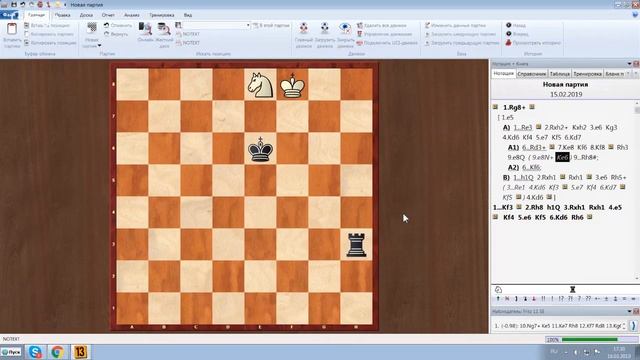Open the Hard disk search icon
The image size is (640, 360).
coord(164,29)
